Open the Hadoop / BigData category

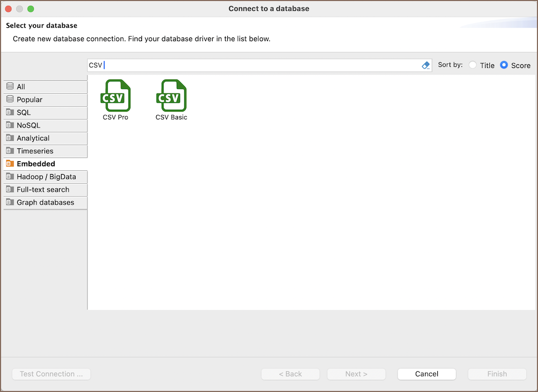tap(46, 177)
